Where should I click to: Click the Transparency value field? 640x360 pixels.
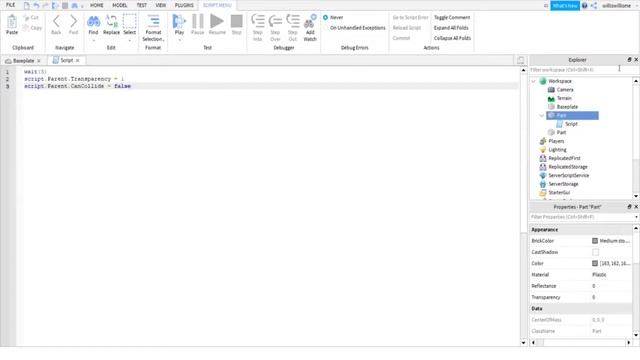(x=611, y=297)
